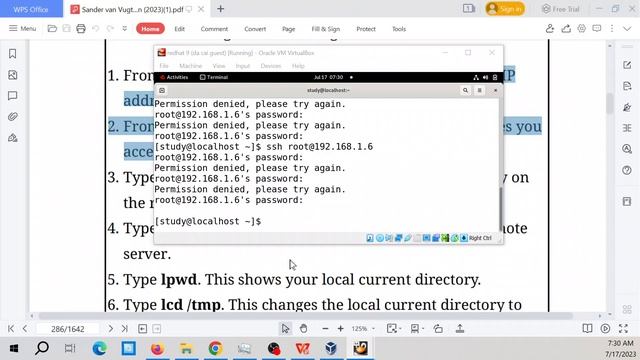Start slideshow with play icon
The width and height of the screenshot is (640, 360).
pos(605,329)
